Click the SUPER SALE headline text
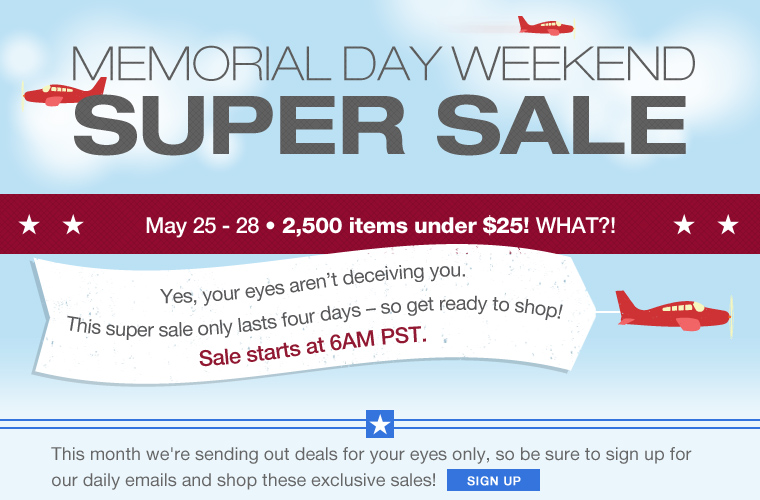This screenshot has height=500, width=760. coord(380,125)
